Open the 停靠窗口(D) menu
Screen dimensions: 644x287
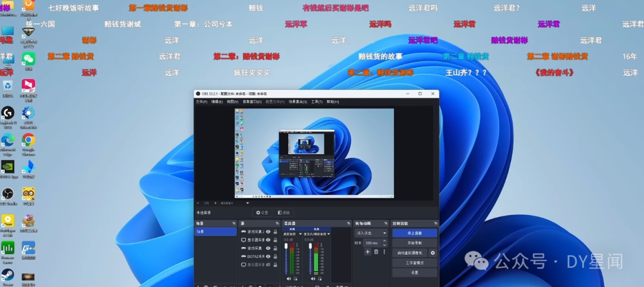coord(252,102)
